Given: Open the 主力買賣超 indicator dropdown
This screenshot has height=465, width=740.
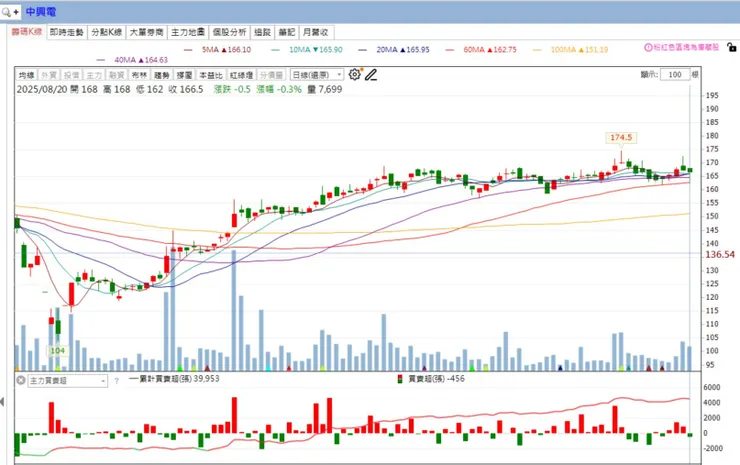Looking at the screenshot, I should tap(67, 380).
